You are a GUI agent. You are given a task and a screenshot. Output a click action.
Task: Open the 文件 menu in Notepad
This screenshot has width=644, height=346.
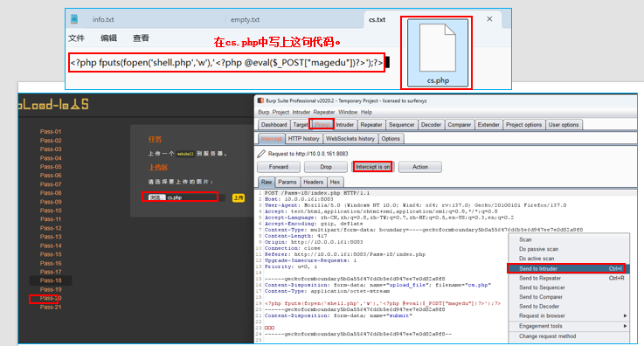coord(76,38)
